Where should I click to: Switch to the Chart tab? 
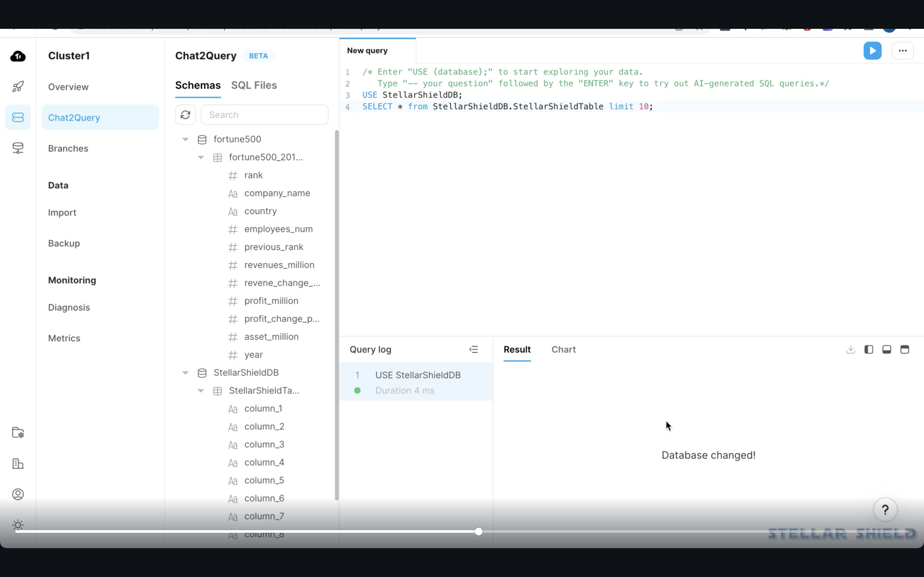click(x=563, y=349)
